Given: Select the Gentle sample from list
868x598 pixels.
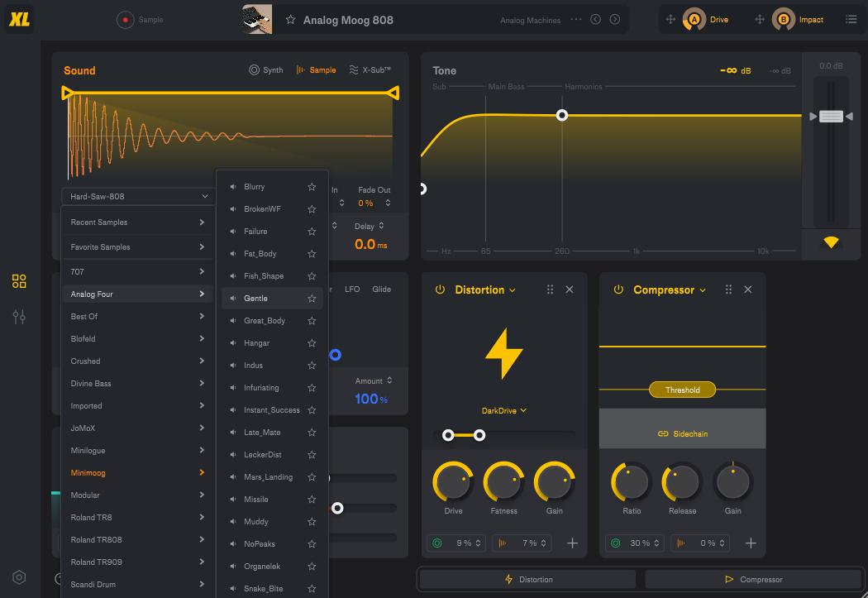Looking at the screenshot, I should click(x=272, y=299).
